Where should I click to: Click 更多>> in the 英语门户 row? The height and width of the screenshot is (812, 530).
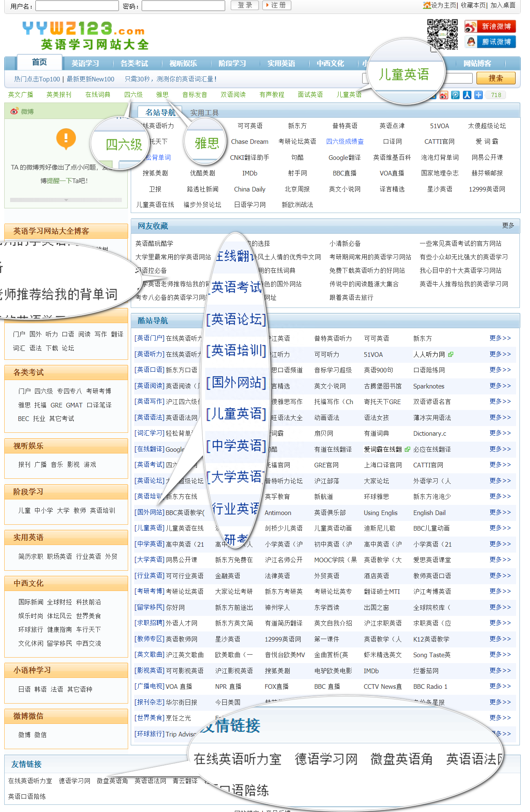pos(500,338)
